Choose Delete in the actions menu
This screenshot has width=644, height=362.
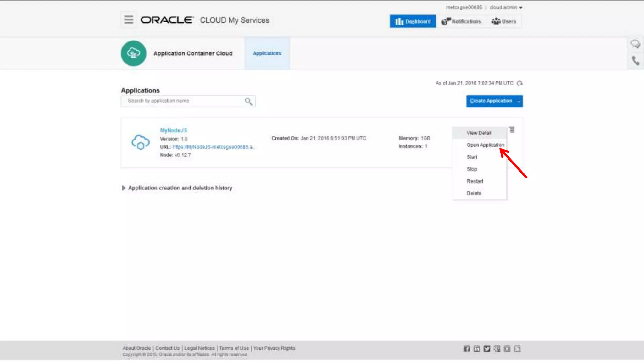click(479, 193)
